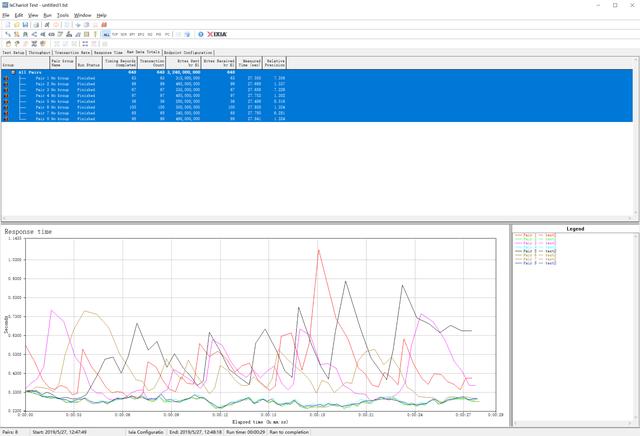Click the IXIA logo in toolbar

click(x=218, y=34)
